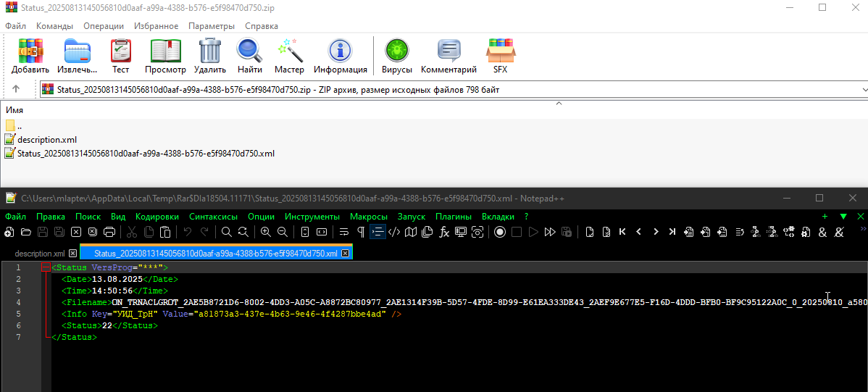
Task: Click the New file icon in Notepad++
Action: click(x=9, y=232)
